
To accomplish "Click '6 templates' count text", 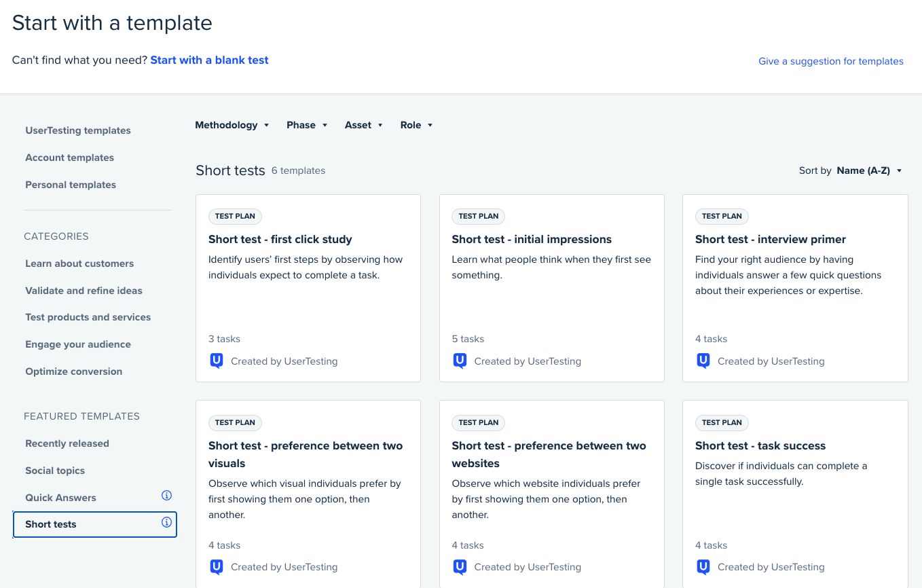I will 298,170.
